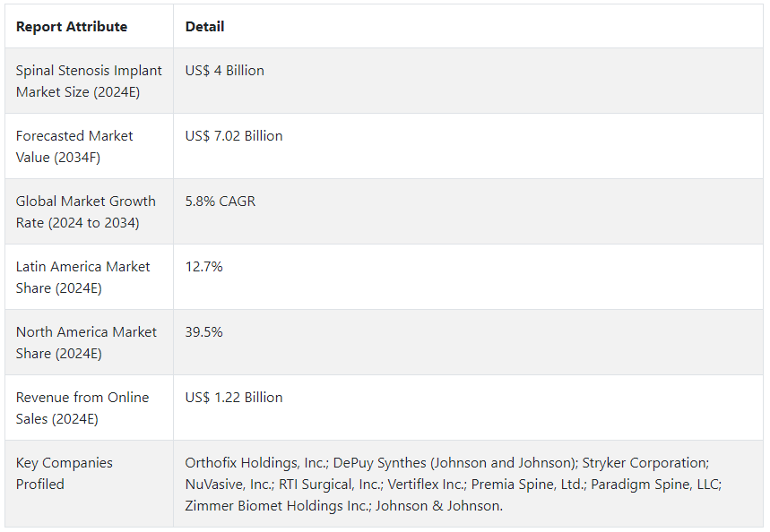Click the Vertiflex Inc. text
The image size is (770, 532).
click(x=427, y=485)
